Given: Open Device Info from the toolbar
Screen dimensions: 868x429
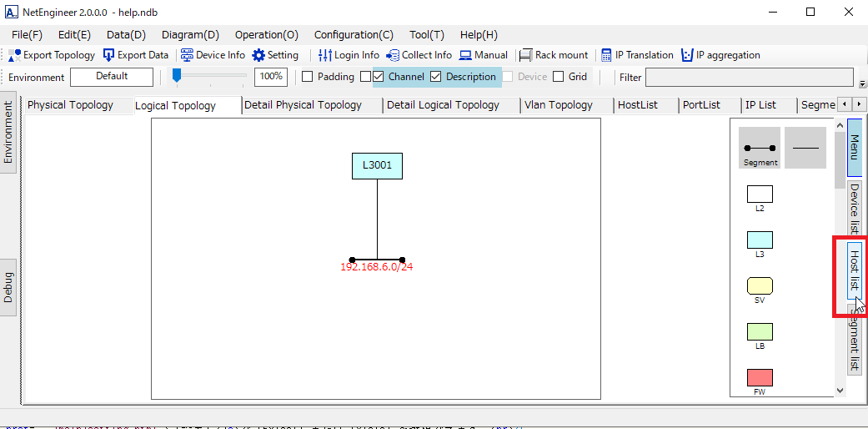Looking at the screenshot, I should pyautogui.click(x=188, y=55).
